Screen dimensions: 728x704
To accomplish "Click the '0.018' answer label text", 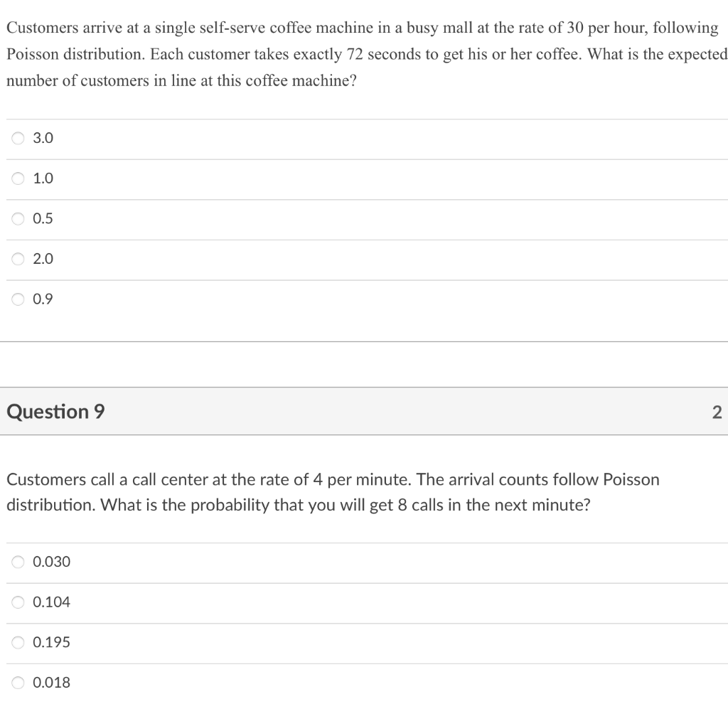I will point(51,683).
